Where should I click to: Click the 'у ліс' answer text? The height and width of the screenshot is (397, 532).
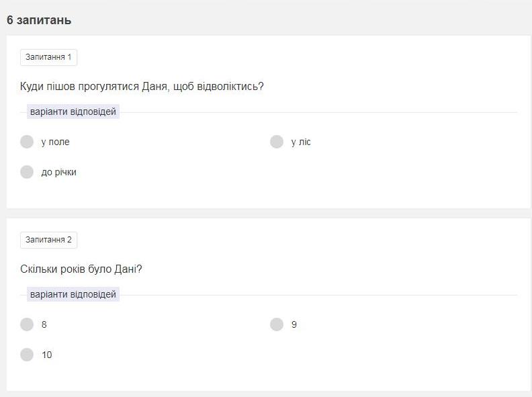[x=301, y=142]
